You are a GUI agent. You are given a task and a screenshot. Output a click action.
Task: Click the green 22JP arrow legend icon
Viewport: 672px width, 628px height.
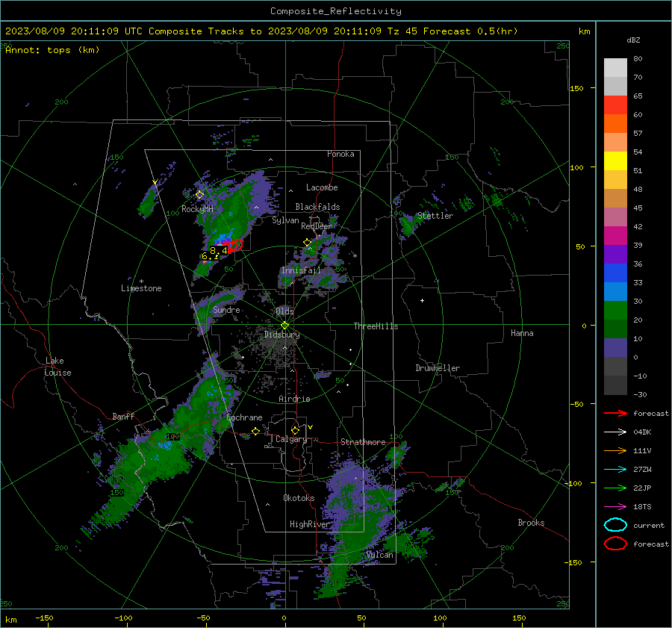coord(615,488)
